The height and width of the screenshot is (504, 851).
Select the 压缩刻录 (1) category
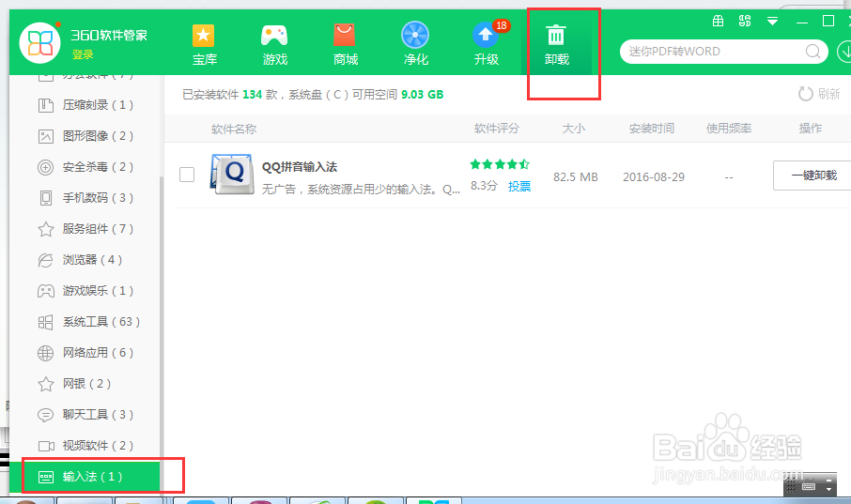point(85,105)
